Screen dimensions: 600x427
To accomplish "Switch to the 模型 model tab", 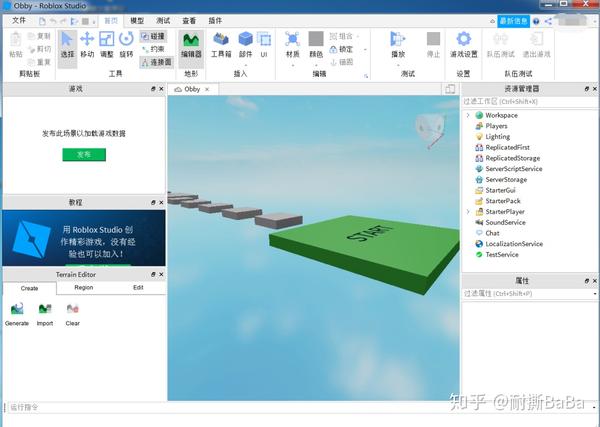I will tap(137, 21).
